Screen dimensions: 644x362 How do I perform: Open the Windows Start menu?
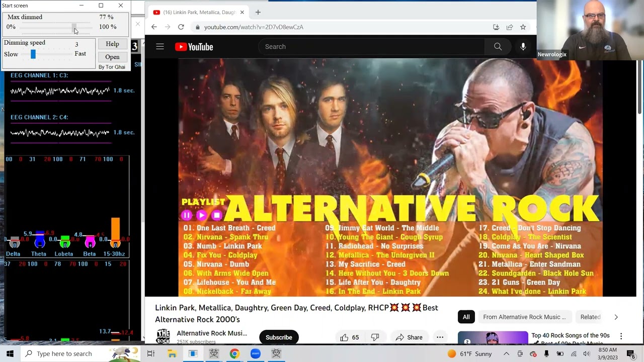point(10,353)
